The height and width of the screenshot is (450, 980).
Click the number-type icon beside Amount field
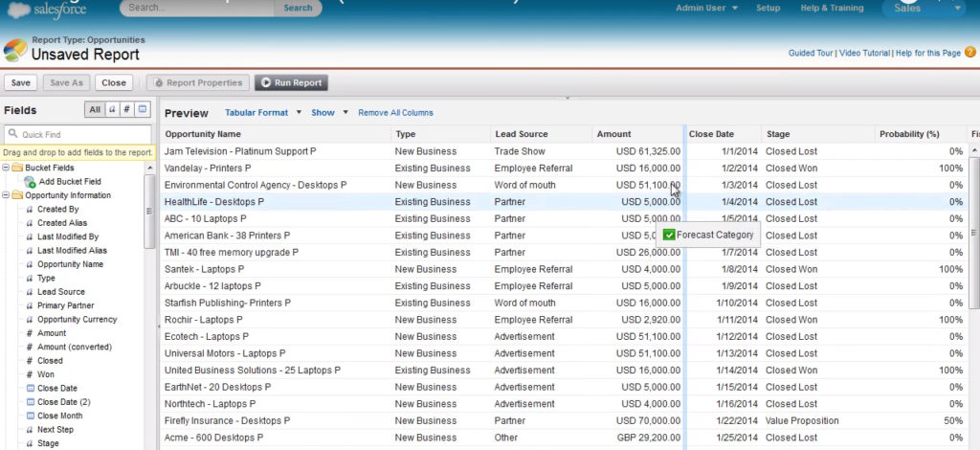click(30, 333)
